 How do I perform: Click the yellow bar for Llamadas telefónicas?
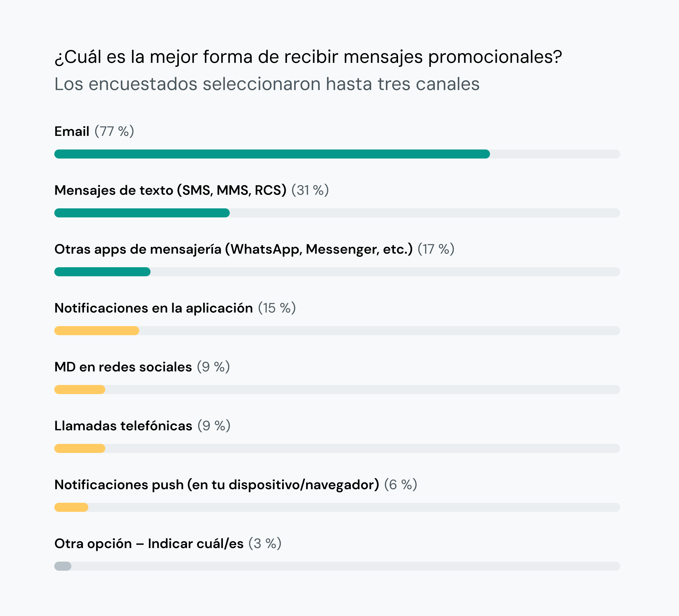click(x=80, y=448)
